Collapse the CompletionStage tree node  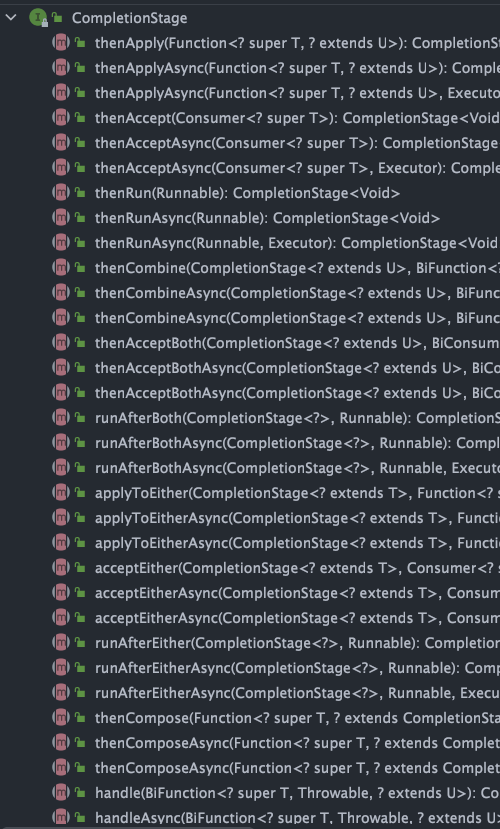(11, 18)
